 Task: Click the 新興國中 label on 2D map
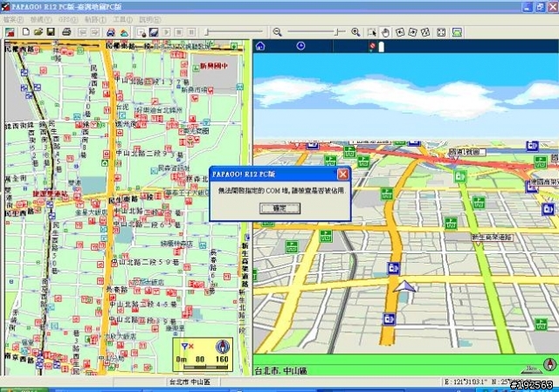214,66
